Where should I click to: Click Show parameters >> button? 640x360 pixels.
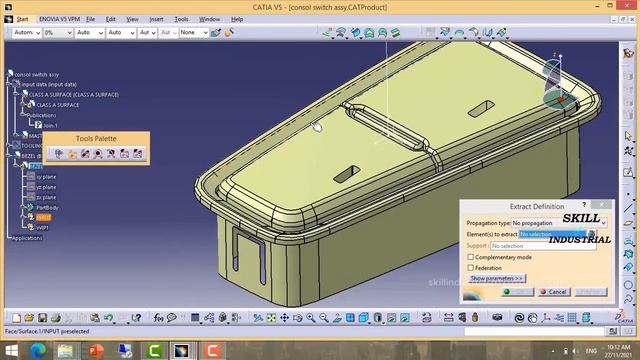click(497, 278)
